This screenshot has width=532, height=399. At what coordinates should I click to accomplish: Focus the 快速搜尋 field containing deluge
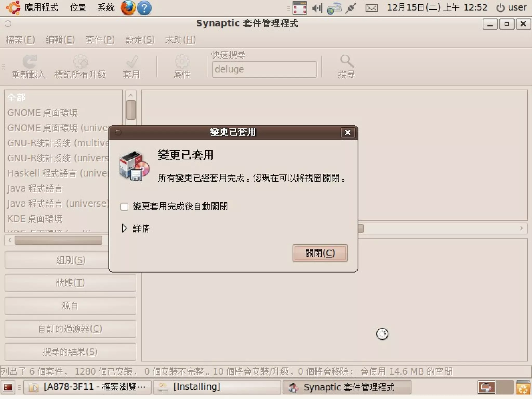tap(264, 69)
